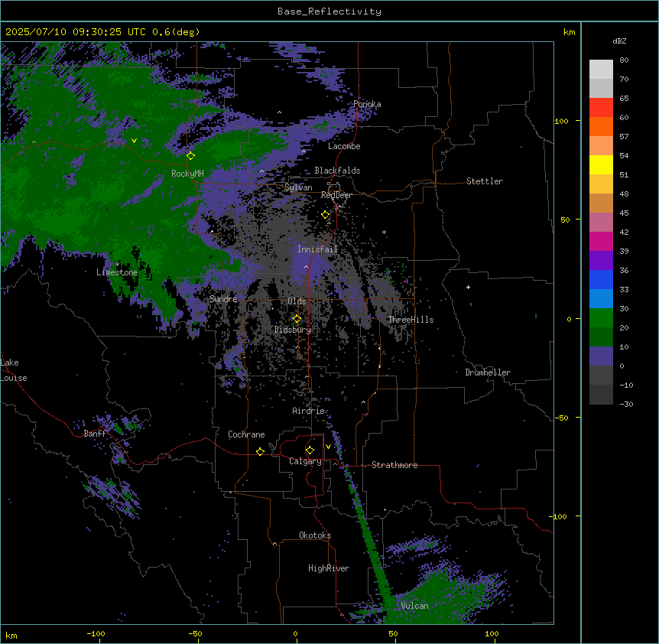
Task: Click the Sylvan label on map
Action: (298, 187)
